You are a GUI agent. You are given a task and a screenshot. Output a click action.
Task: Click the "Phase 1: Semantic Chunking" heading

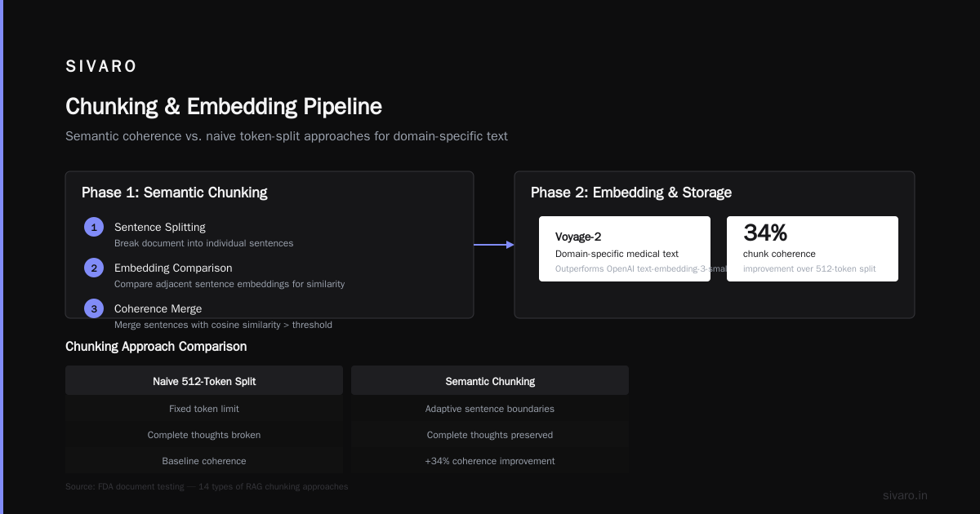point(175,193)
